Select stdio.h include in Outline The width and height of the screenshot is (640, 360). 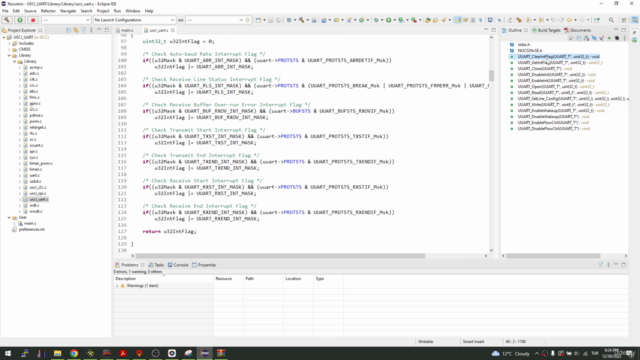tap(524, 44)
